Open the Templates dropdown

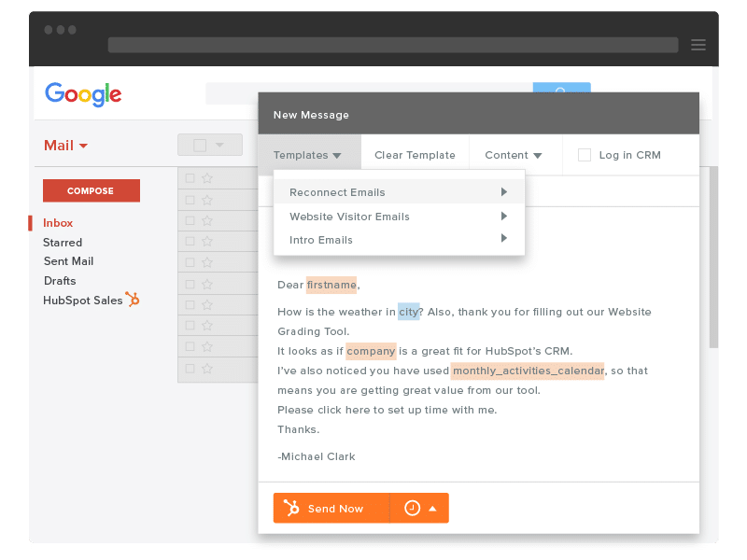(x=307, y=155)
